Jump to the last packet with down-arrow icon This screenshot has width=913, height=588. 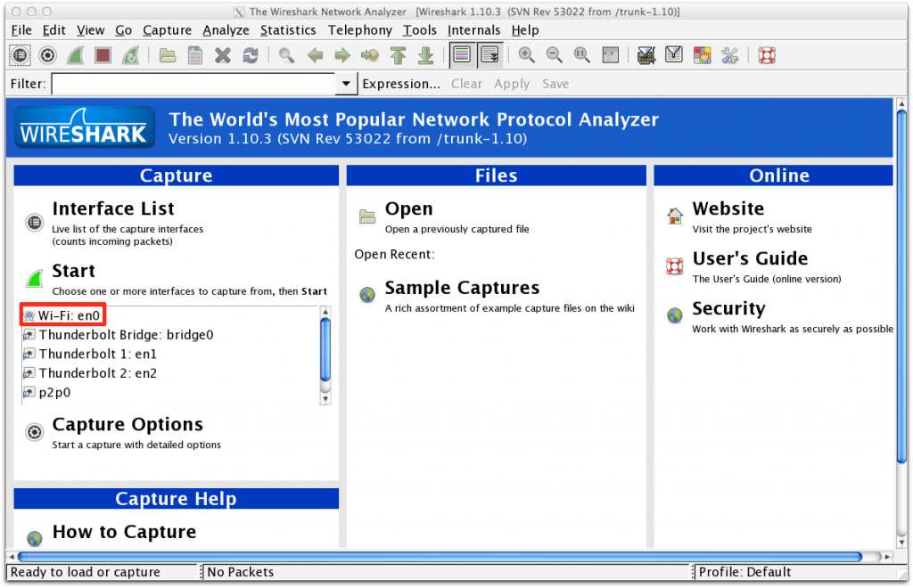(x=426, y=54)
